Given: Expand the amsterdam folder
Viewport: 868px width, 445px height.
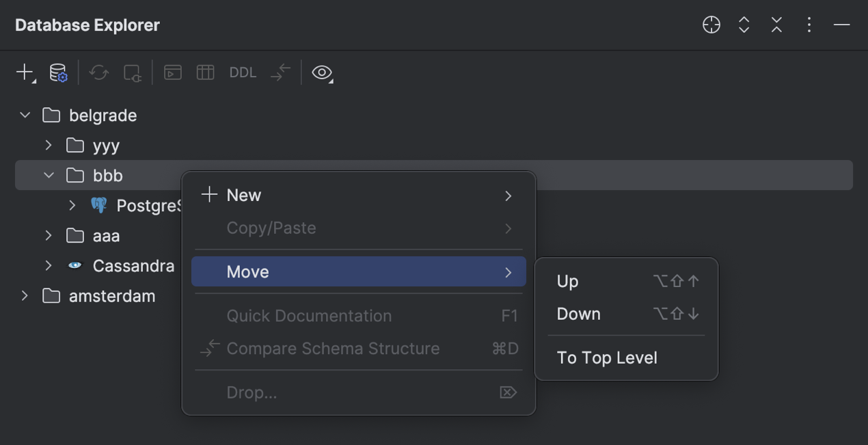Looking at the screenshot, I should pos(25,296).
